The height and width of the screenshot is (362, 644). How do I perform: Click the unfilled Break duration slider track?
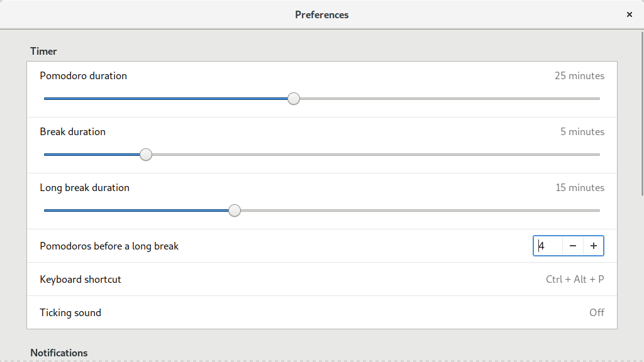pos(377,155)
